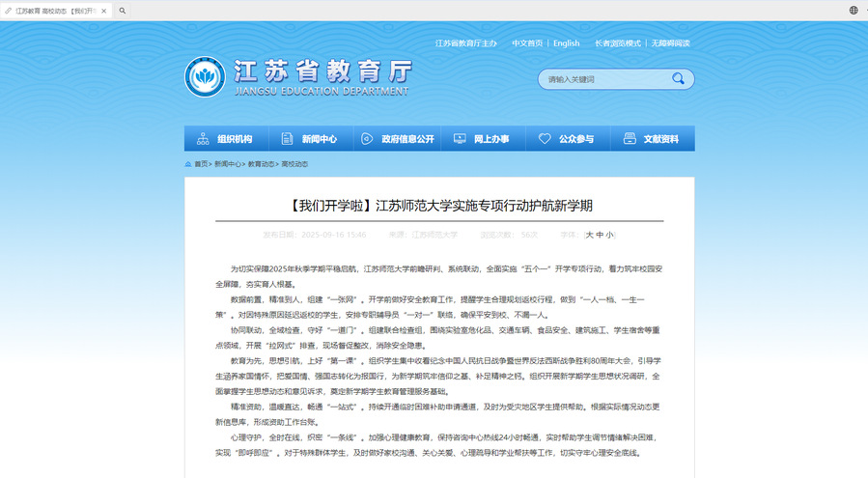868x478 pixels.
Task: Click the 请输入关键词 search input field
Action: click(603, 79)
